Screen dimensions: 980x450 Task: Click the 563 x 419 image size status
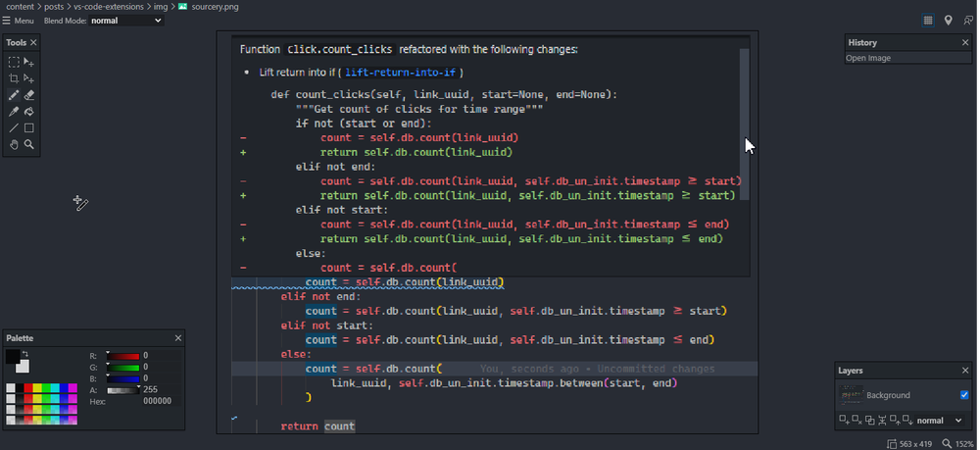pos(916,444)
